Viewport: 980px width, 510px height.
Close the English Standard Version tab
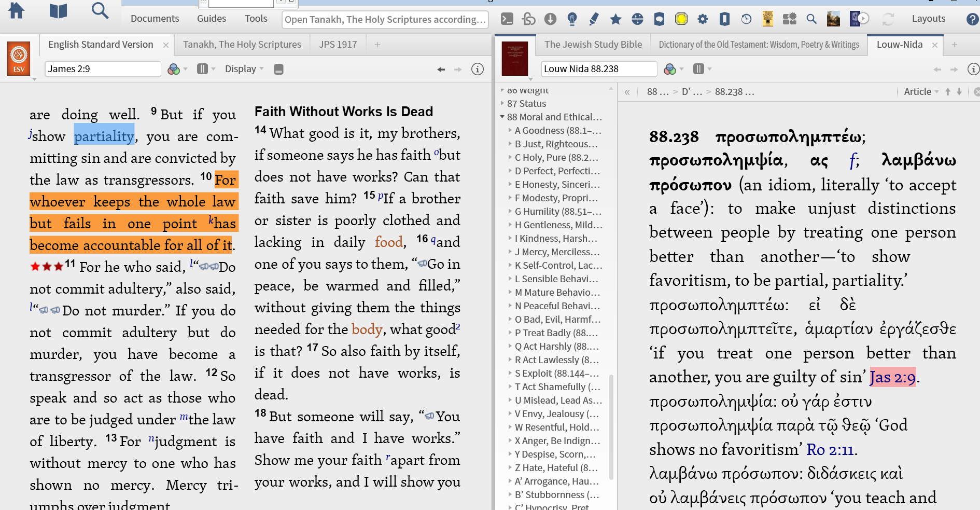point(166,45)
